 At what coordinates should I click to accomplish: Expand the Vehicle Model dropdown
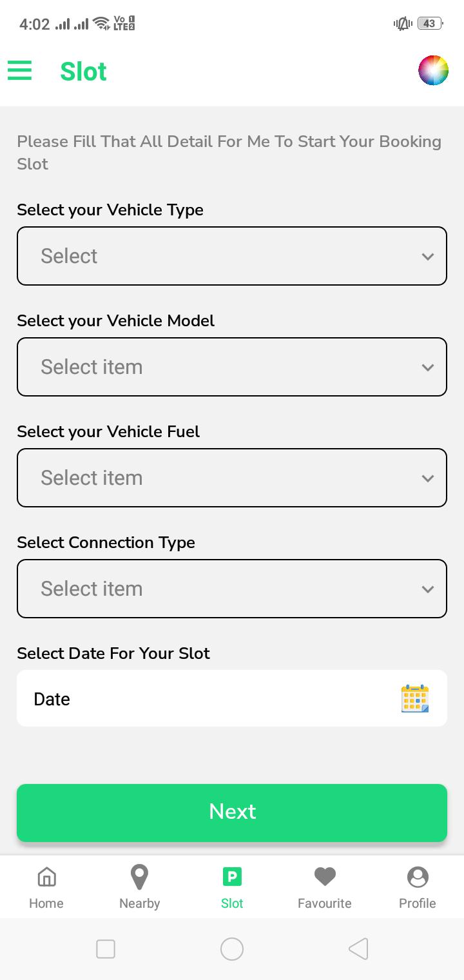[x=232, y=367]
